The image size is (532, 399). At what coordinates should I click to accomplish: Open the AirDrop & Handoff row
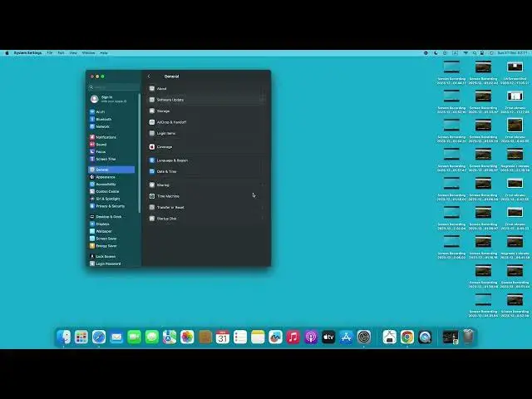pos(207,122)
